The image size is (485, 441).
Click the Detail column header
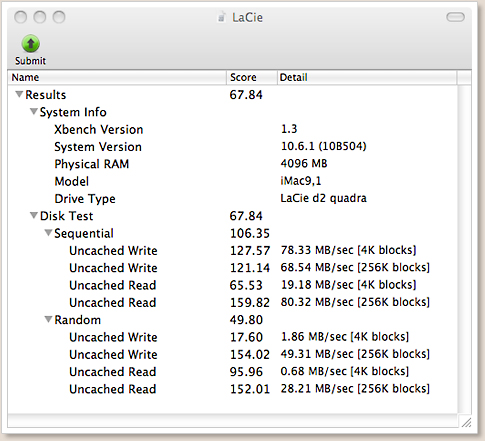pyautogui.click(x=367, y=77)
